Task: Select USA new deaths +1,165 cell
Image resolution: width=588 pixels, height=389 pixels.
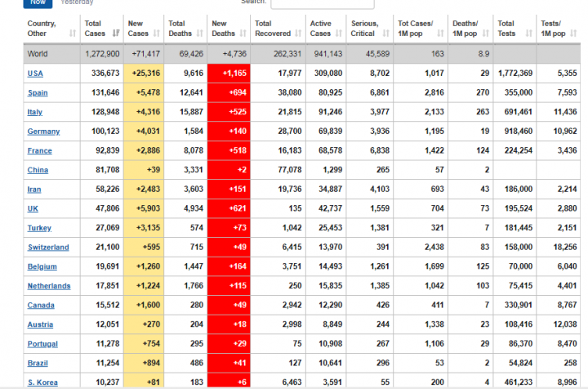Action: click(229, 74)
